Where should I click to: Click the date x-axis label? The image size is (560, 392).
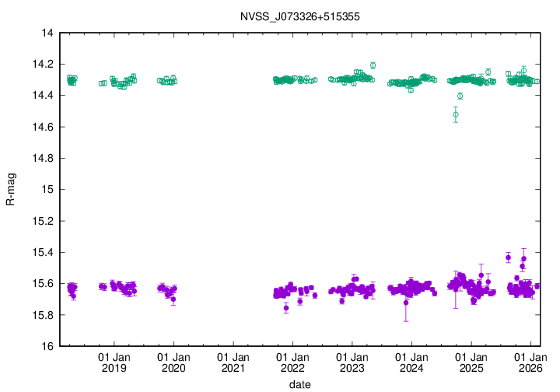[299, 384]
